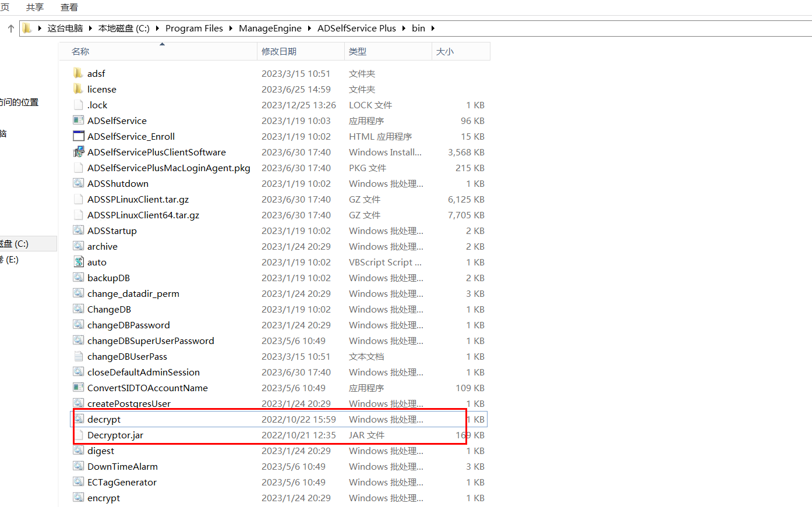Expand the arrow after 本地磁盘 (C:)
The image size is (812, 507).
click(x=157, y=29)
